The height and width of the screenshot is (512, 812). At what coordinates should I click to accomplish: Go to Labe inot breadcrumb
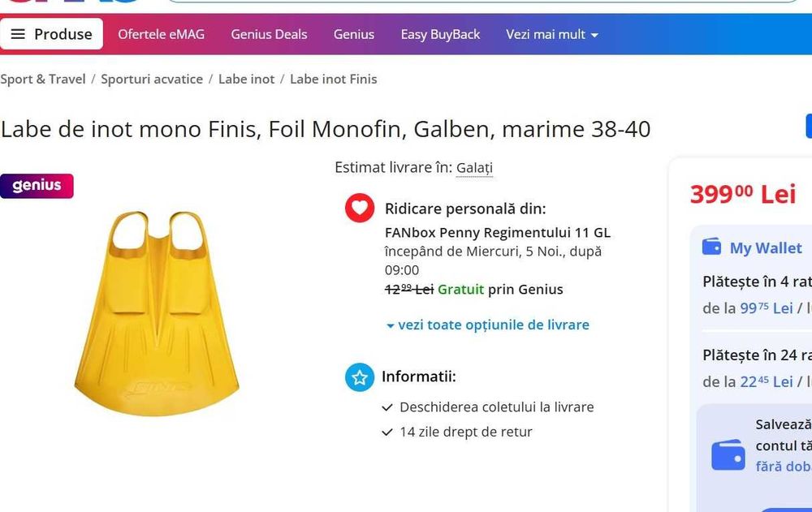[246, 79]
